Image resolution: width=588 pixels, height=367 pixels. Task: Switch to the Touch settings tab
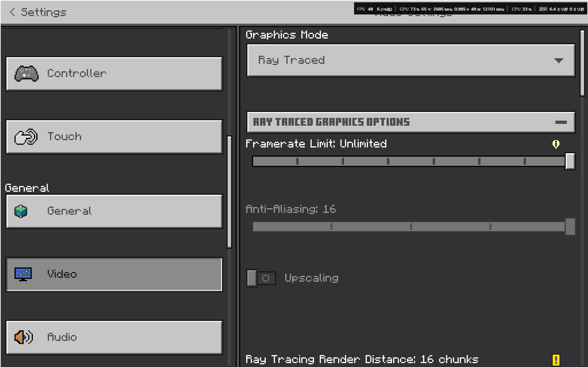click(114, 137)
